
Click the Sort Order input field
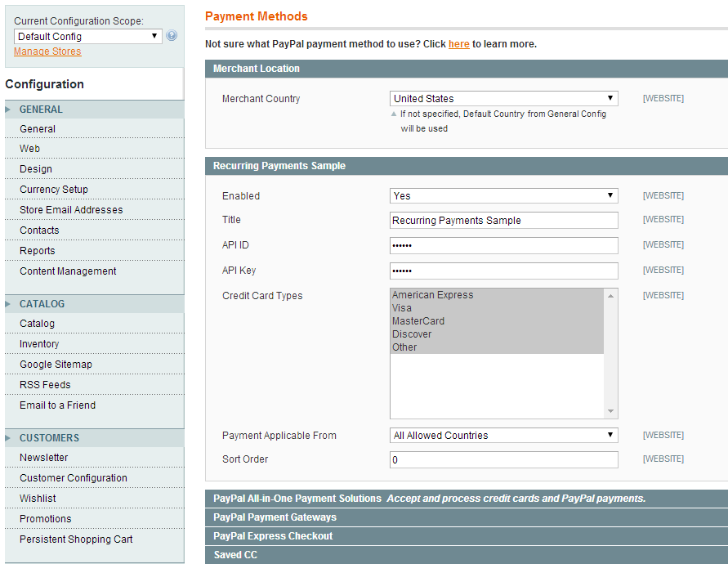click(504, 460)
